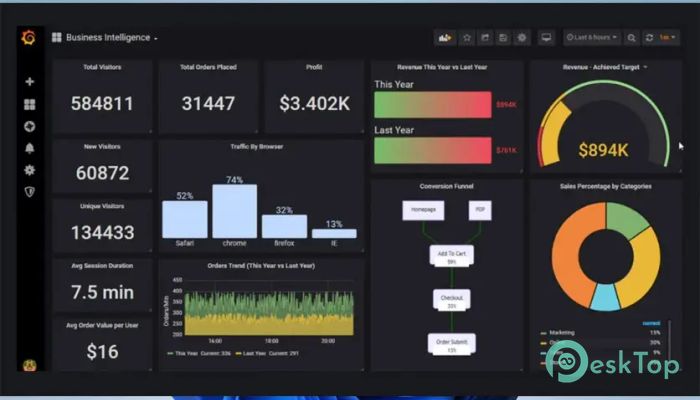Save the dashboard with floppy icon
This screenshot has width=700, height=400.
[x=503, y=38]
